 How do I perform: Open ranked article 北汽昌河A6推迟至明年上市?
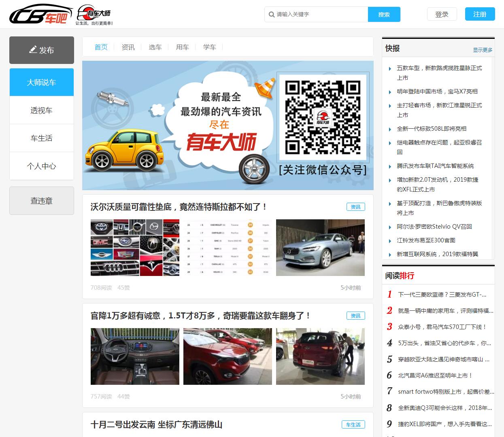pyautogui.click(x=435, y=375)
